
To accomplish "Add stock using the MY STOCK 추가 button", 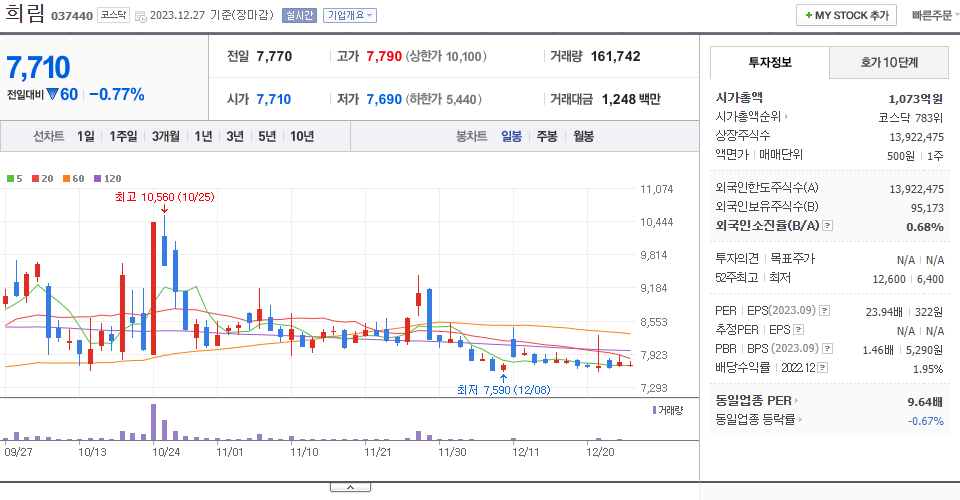I will (x=846, y=15).
